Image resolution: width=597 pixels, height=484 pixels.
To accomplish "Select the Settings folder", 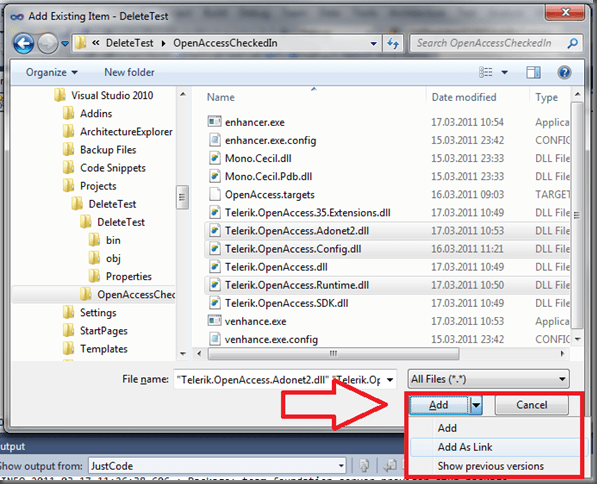I will click(98, 313).
